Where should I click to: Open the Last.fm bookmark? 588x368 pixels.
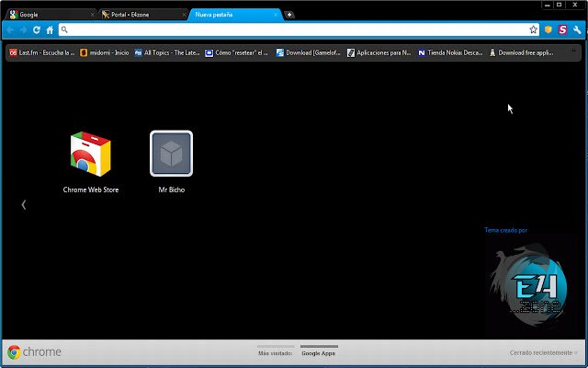(x=42, y=53)
